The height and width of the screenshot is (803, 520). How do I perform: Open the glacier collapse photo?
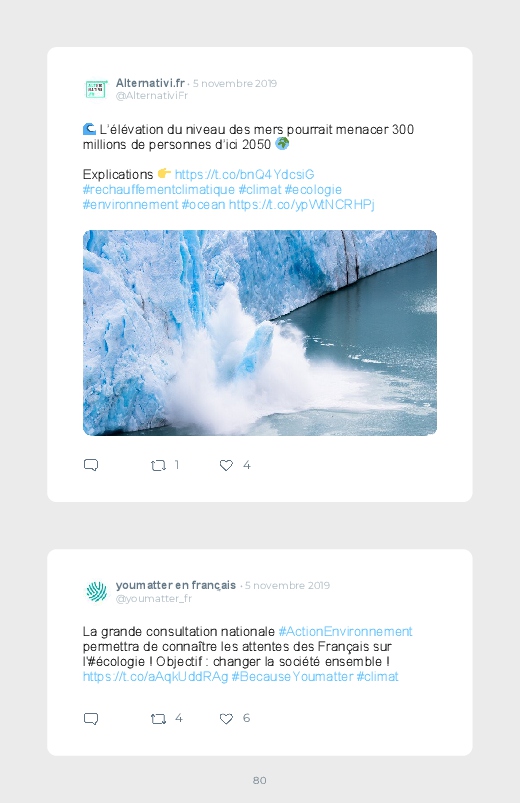click(x=260, y=333)
